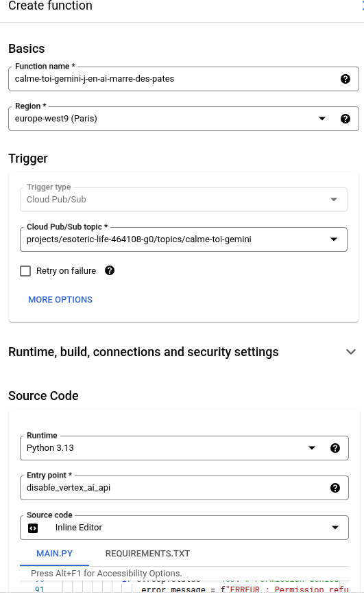
Task: Click the MORE OPTIONS link
Action: pos(60,299)
